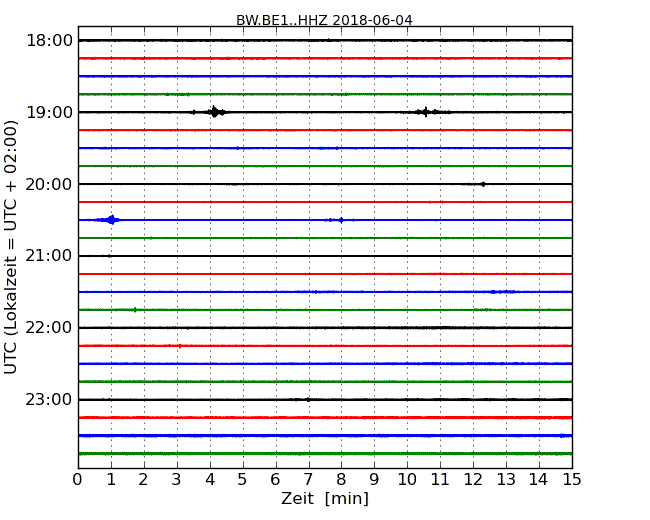Screen dimensions: 650x520
Task: Select the small blue event on the 20:30 trace near minute 8
Action: point(340,220)
